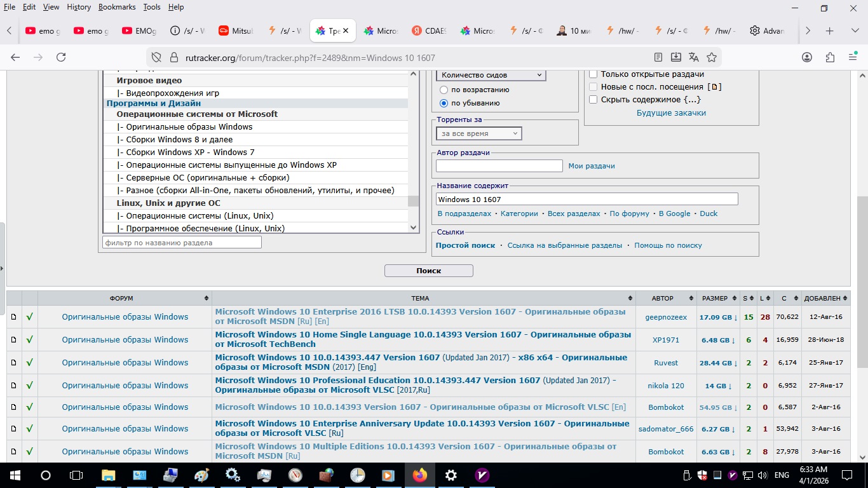Search 'В Google' link
Image resolution: width=868 pixels, height=488 pixels.
(x=674, y=213)
